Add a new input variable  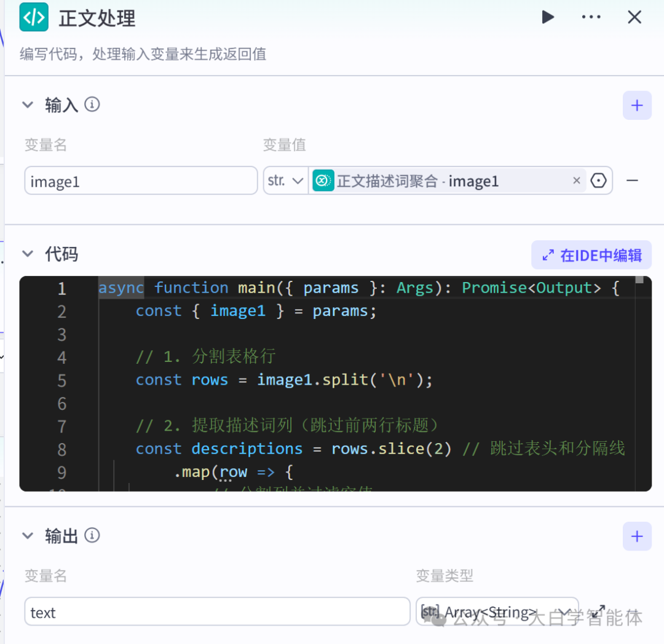(x=637, y=105)
